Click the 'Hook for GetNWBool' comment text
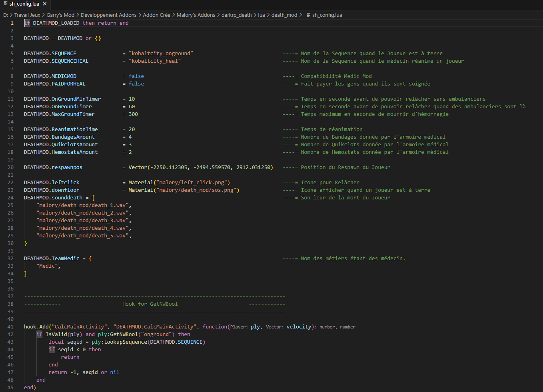 [150, 304]
